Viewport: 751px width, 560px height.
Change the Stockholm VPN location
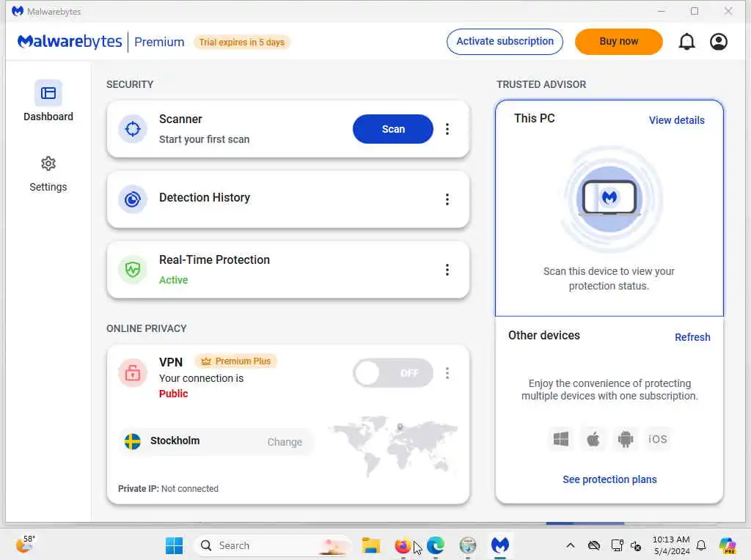coord(285,442)
